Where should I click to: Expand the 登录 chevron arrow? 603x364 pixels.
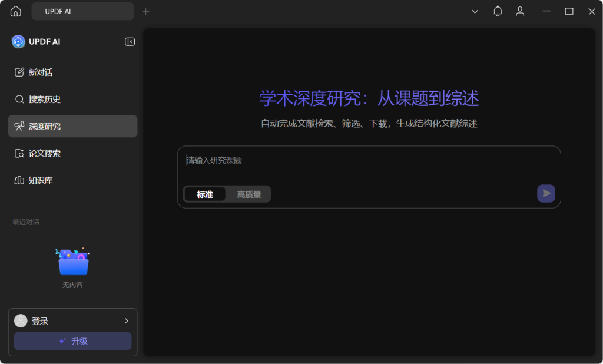point(126,321)
